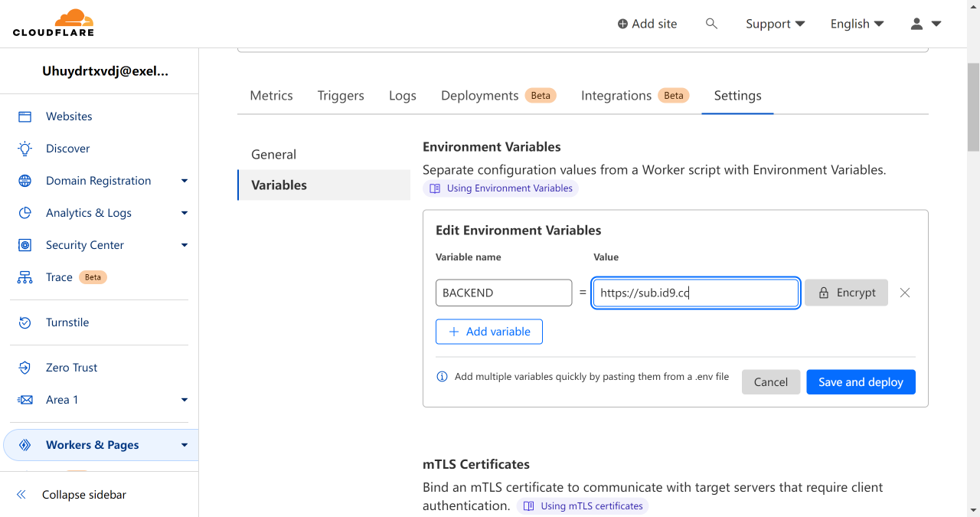Click the account name Uhuydrtxvdj@exel...
Image resolution: width=980 pixels, height=517 pixels.
tap(106, 71)
